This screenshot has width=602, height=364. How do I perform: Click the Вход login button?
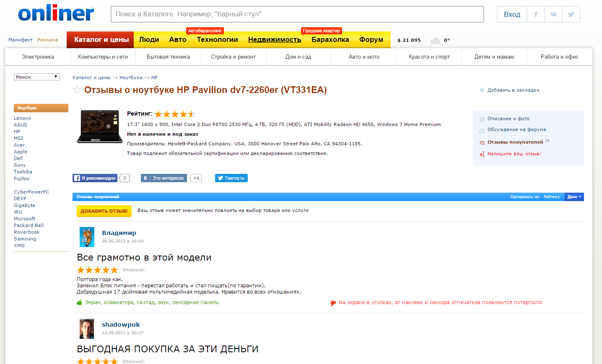coord(512,14)
